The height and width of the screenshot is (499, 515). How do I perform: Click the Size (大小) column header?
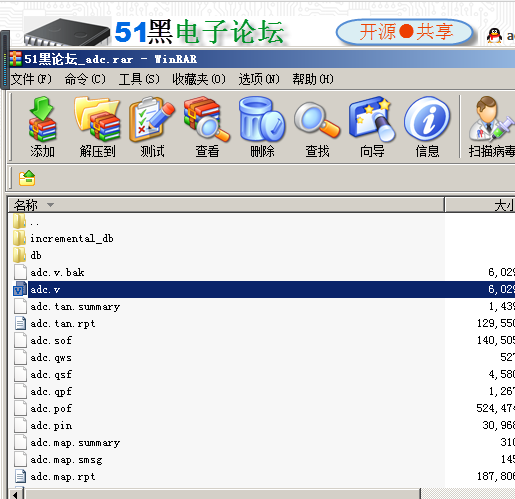[x=480, y=205]
